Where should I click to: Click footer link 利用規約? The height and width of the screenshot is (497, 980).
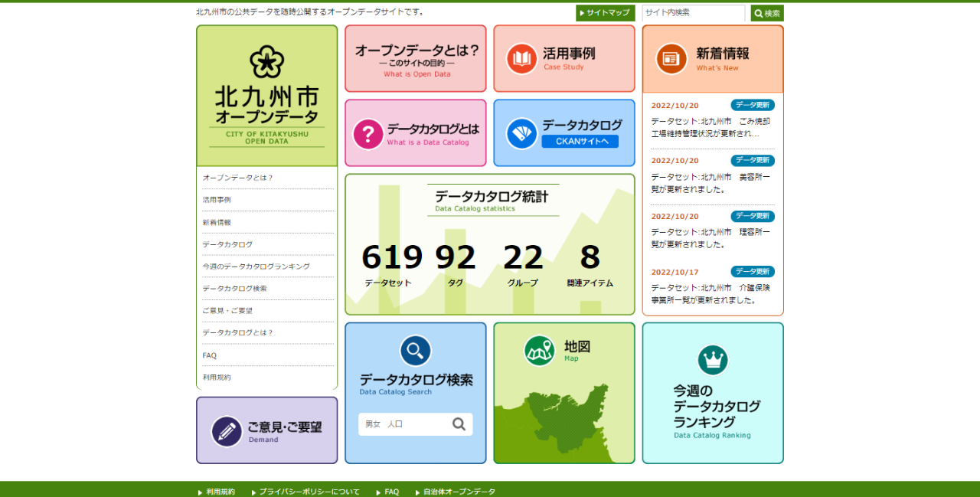click(220, 492)
